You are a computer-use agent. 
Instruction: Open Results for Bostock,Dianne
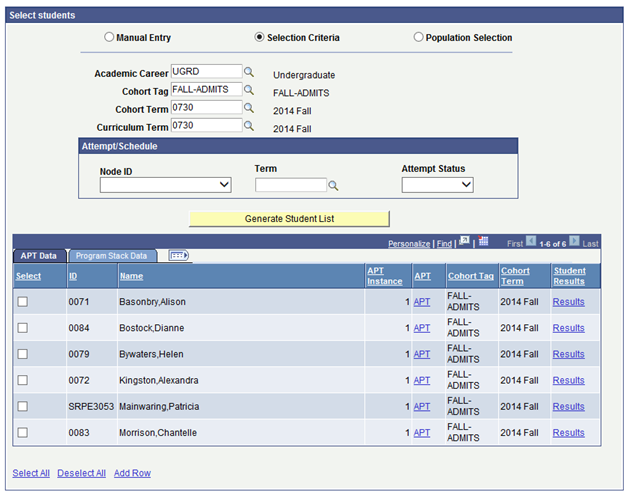(x=568, y=328)
